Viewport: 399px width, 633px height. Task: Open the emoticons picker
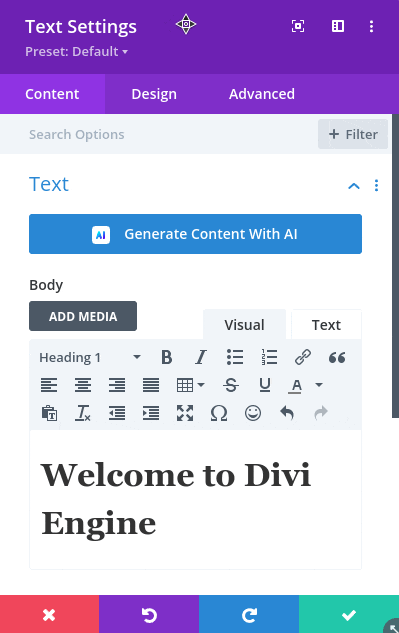[253, 413]
